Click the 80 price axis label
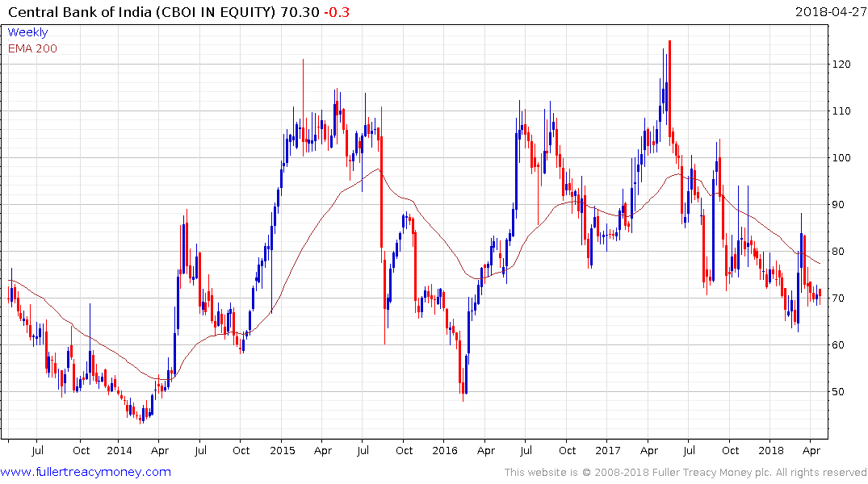The image size is (868, 484). coord(838,252)
